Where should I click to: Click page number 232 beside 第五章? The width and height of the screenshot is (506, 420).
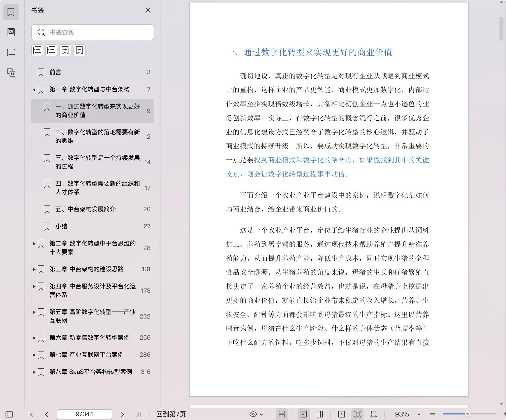[x=145, y=316]
